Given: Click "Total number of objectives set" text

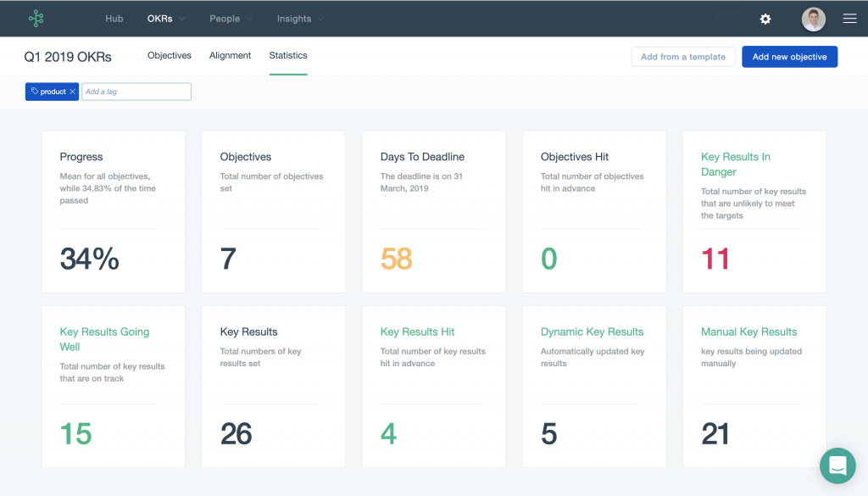Looking at the screenshot, I should click(271, 182).
